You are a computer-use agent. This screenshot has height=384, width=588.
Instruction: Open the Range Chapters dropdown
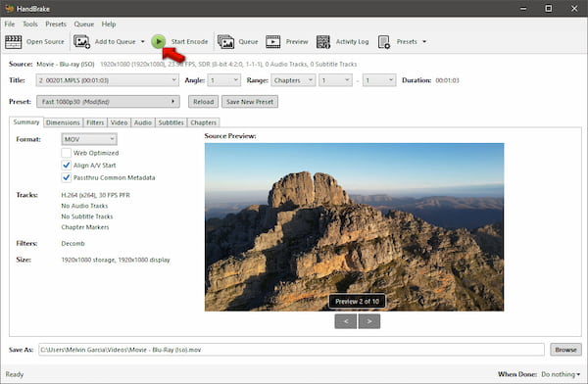pos(293,80)
